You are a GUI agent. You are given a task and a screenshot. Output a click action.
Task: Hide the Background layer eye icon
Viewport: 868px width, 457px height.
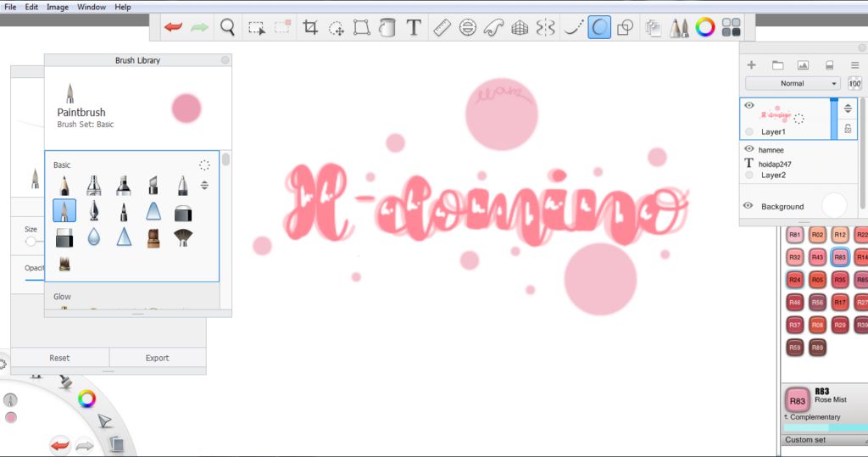click(x=748, y=205)
